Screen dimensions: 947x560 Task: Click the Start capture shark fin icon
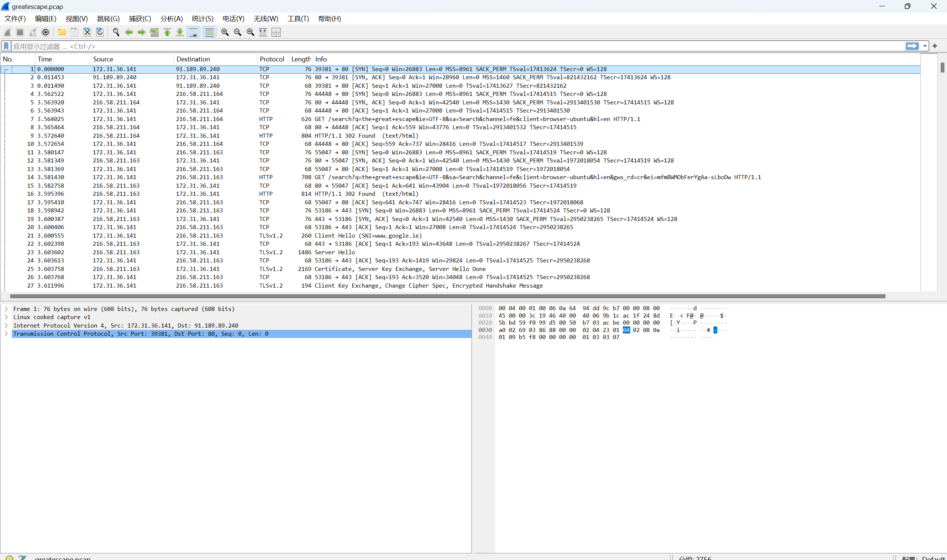click(x=7, y=33)
